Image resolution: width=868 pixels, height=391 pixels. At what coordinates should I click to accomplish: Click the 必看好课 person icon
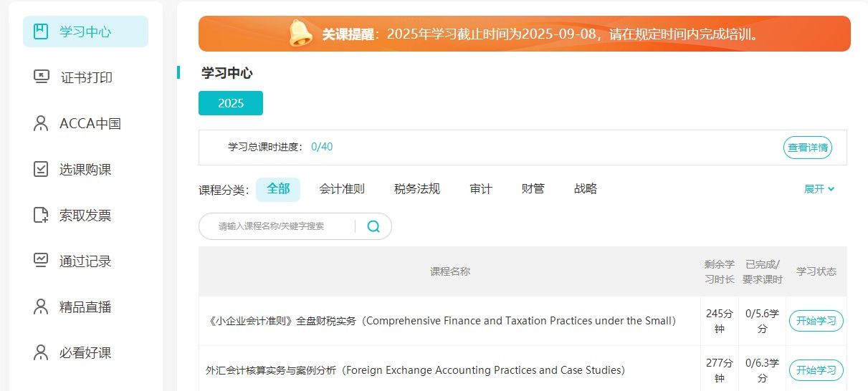pos(41,352)
